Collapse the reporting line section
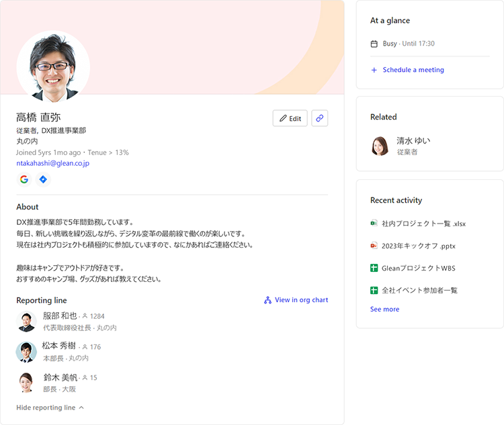Viewport: 504px width, 425px height. 50,408
